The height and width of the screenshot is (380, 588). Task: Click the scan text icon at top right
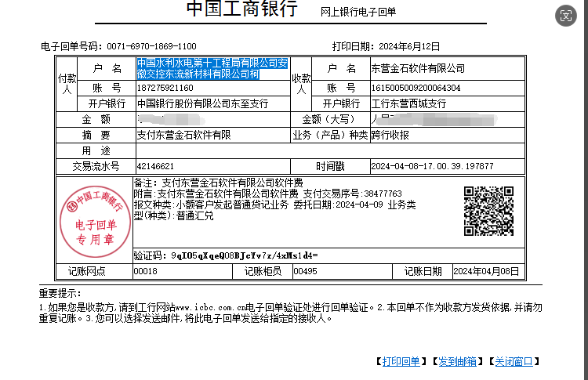(565, 16)
